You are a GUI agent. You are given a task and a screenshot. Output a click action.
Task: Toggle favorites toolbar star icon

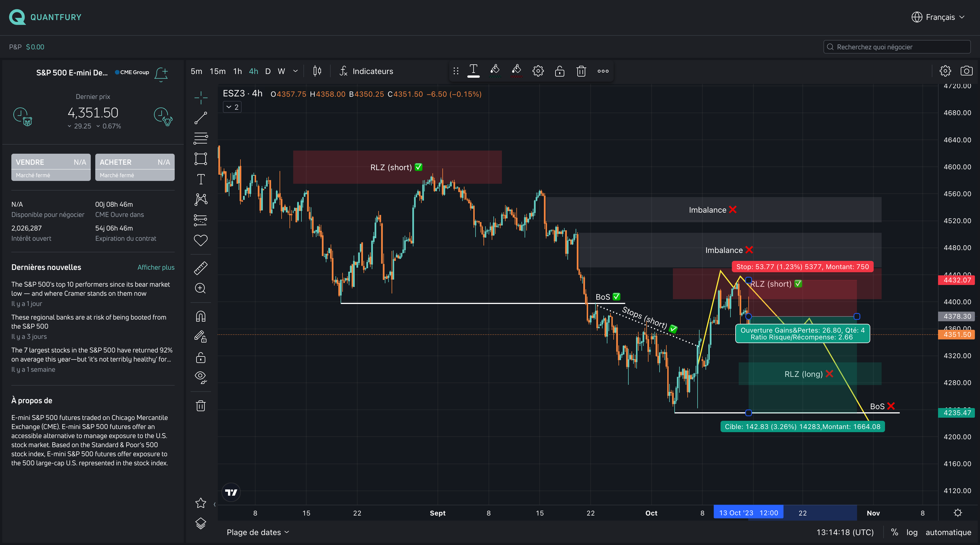(200, 503)
